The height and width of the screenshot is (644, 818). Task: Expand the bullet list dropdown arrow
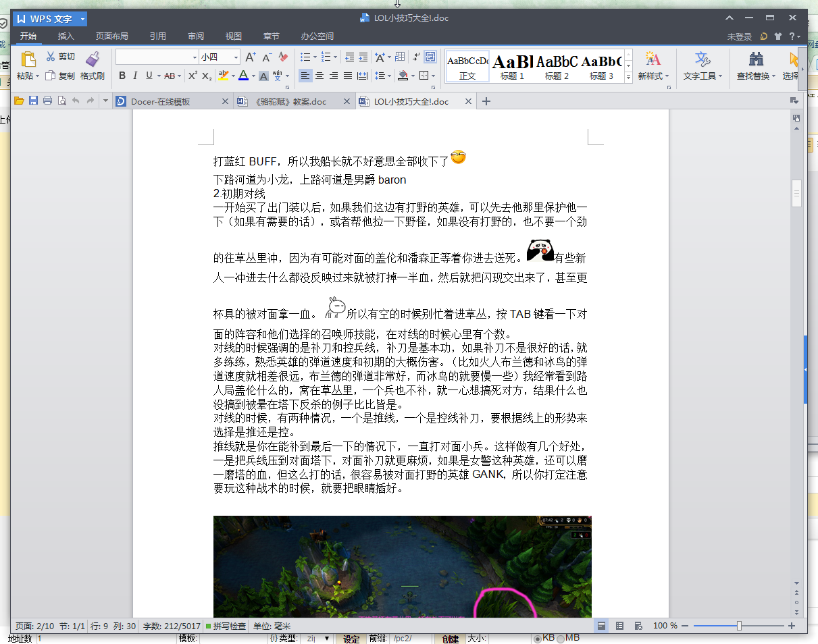(315, 57)
